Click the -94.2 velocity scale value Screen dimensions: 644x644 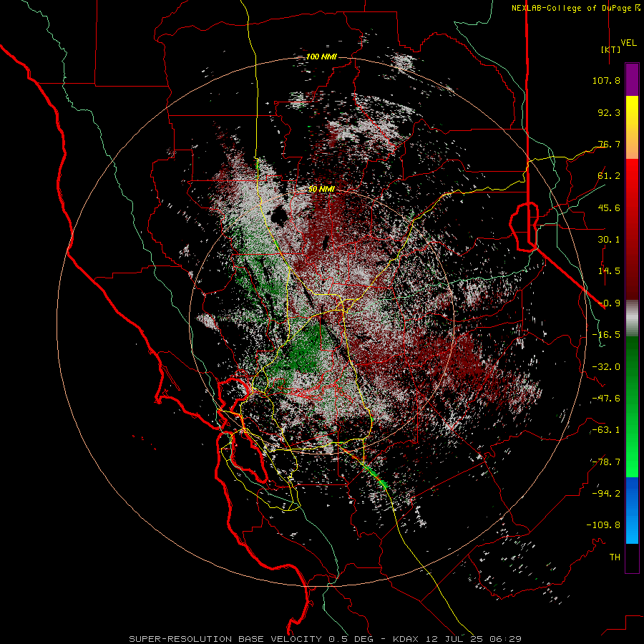pos(606,494)
